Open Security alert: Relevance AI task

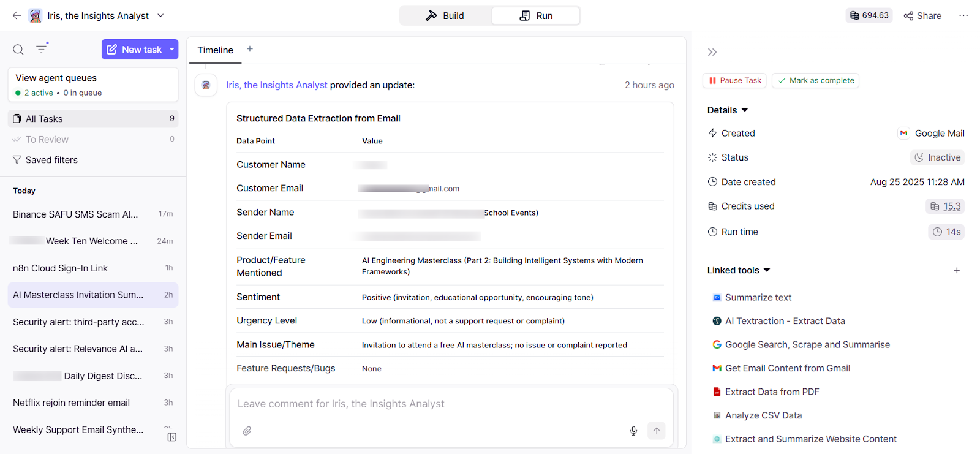click(x=93, y=349)
